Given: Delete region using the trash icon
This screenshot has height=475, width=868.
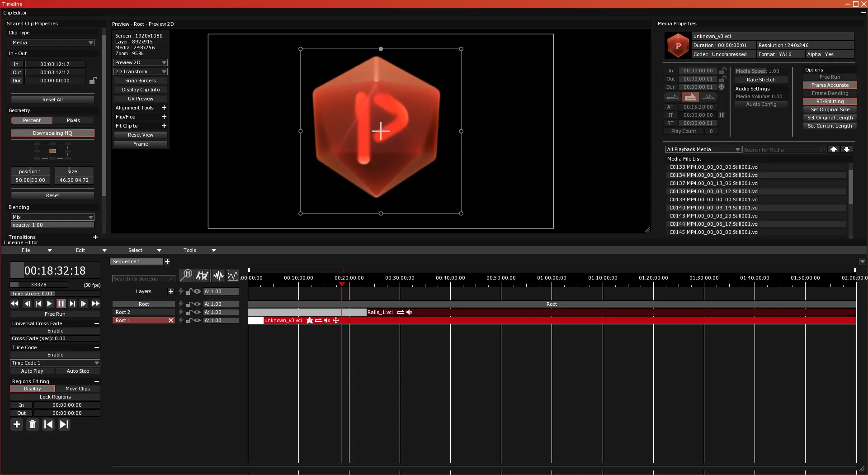Looking at the screenshot, I should click(x=33, y=424).
